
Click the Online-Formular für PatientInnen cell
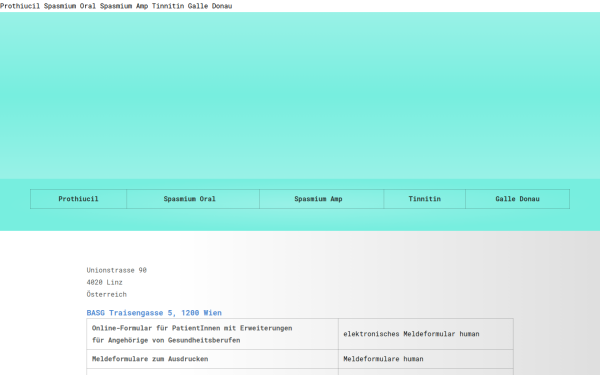[x=212, y=334]
